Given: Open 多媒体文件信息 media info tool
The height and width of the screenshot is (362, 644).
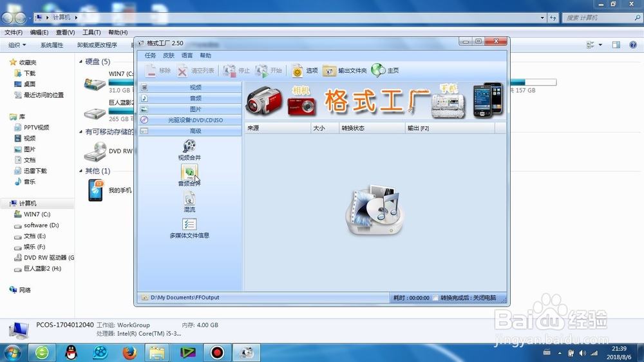Looking at the screenshot, I should click(x=189, y=228).
